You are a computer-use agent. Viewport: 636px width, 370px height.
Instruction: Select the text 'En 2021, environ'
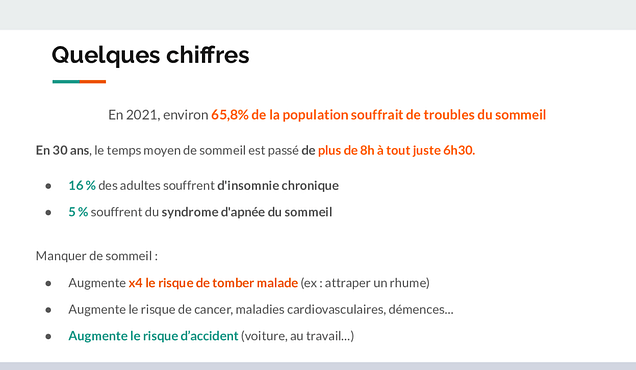[x=158, y=115]
